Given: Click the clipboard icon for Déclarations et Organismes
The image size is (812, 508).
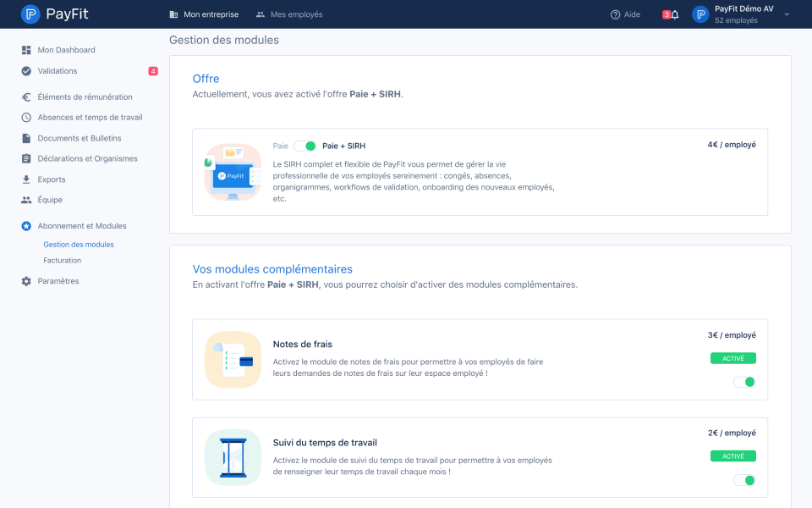Looking at the screenshot, I should [x=26, y=158].
